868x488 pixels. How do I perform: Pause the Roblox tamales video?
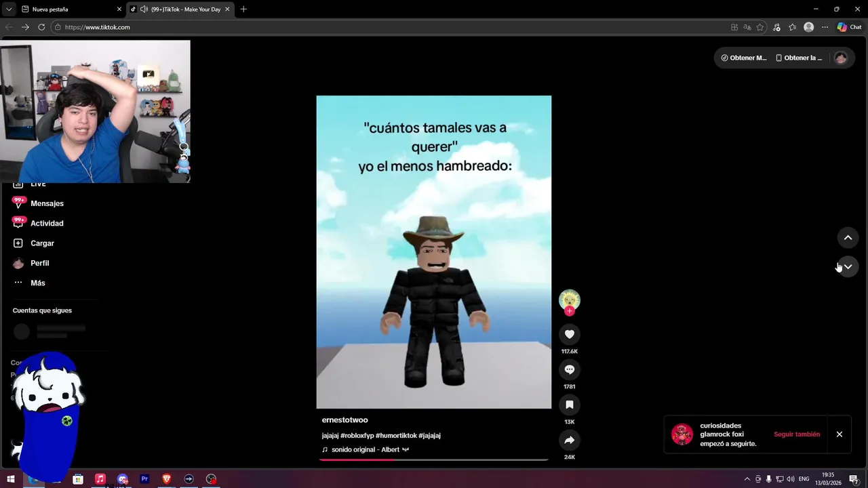(x=434, y=252)
